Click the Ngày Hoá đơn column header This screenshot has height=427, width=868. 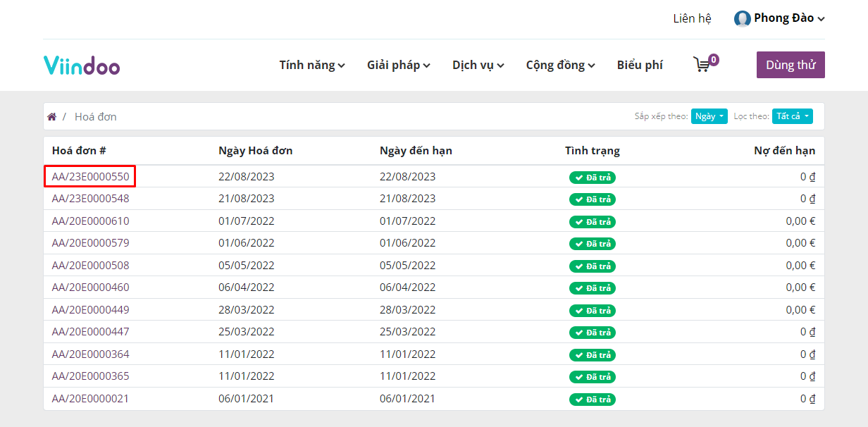256,151
